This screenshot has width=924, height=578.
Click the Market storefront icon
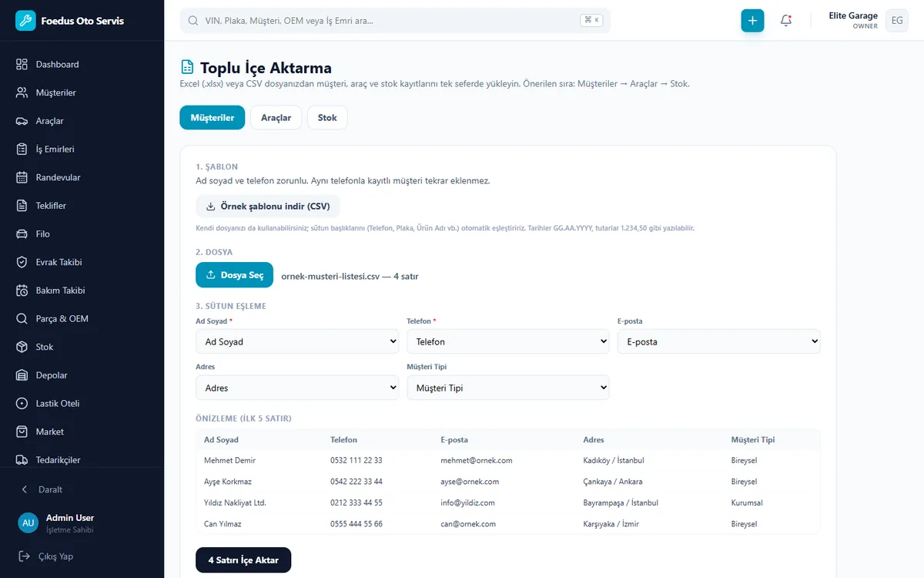[22, 432]
